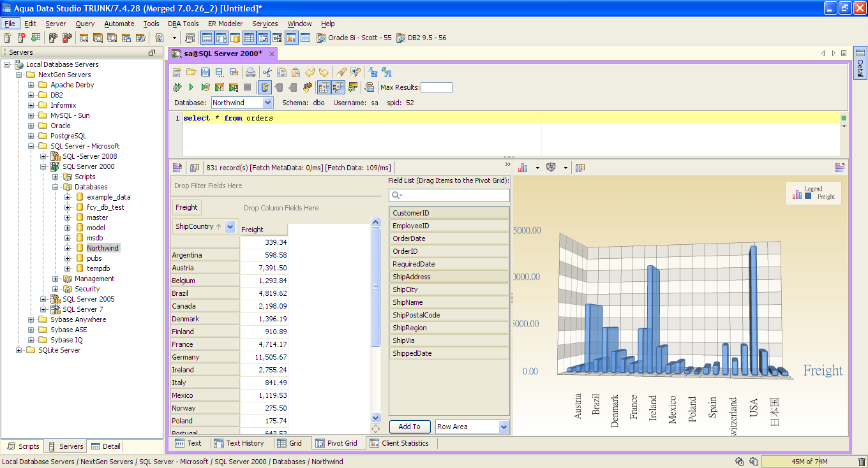This screenshot has width=868, height=468.
Task: Click the DB2 9.5 - 56 connection shortcut
Action: point(421,38)
